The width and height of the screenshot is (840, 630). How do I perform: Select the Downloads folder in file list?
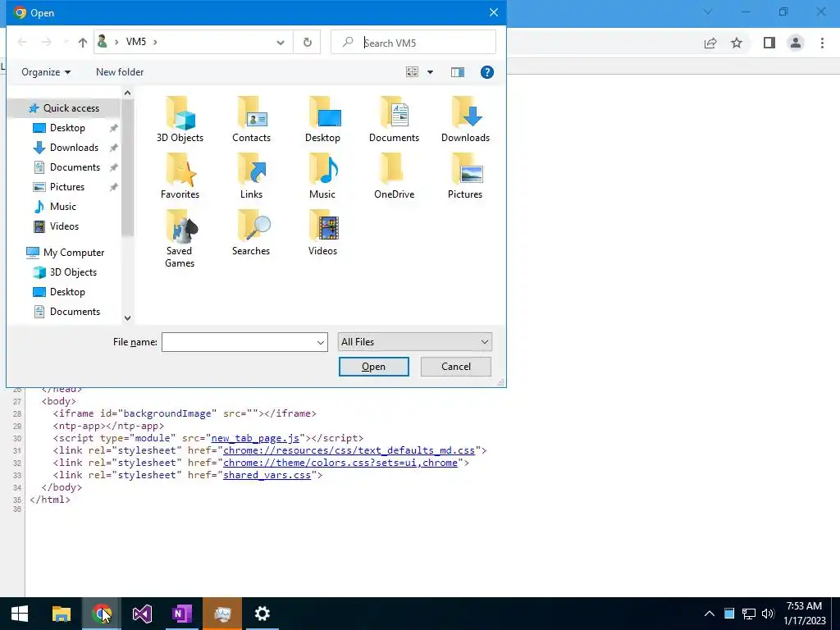click(x=465, y=120)
